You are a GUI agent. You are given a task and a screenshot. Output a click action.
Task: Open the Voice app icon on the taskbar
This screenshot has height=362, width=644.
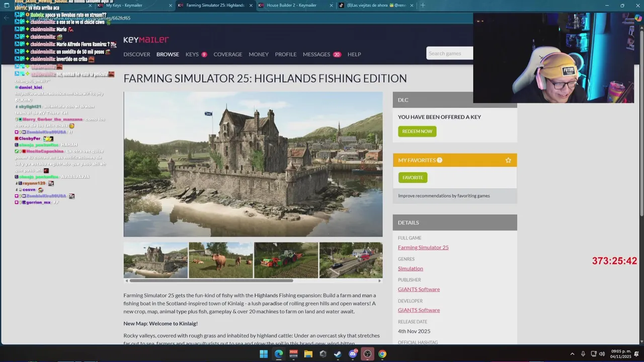293,354
